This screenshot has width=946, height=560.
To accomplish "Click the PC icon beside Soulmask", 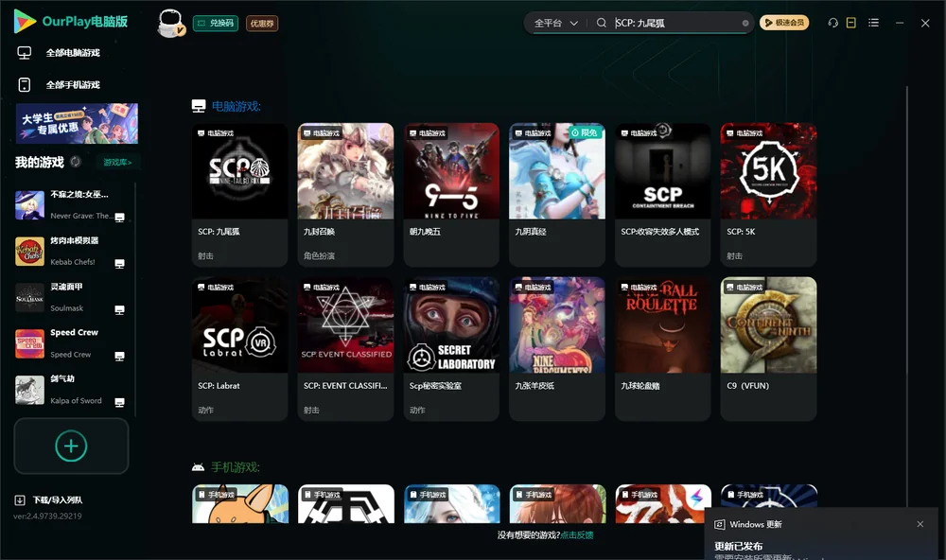I will (x=119, y=309).
